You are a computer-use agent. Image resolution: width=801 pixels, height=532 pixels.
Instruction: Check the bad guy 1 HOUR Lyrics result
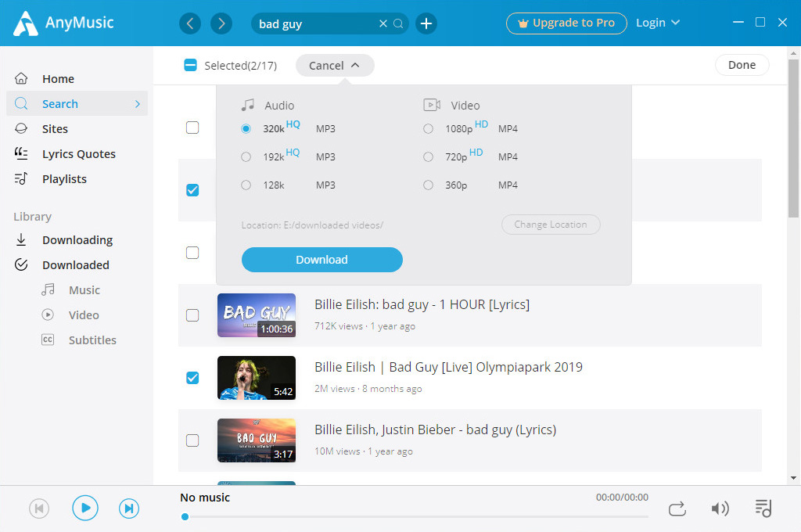click(192, 315)
